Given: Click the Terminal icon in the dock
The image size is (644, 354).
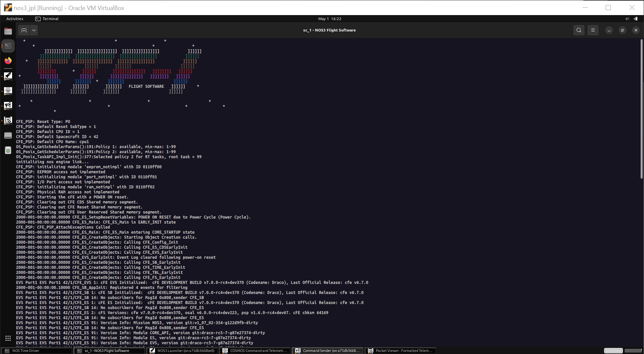Looking at the screenshot, I should 8,46.
